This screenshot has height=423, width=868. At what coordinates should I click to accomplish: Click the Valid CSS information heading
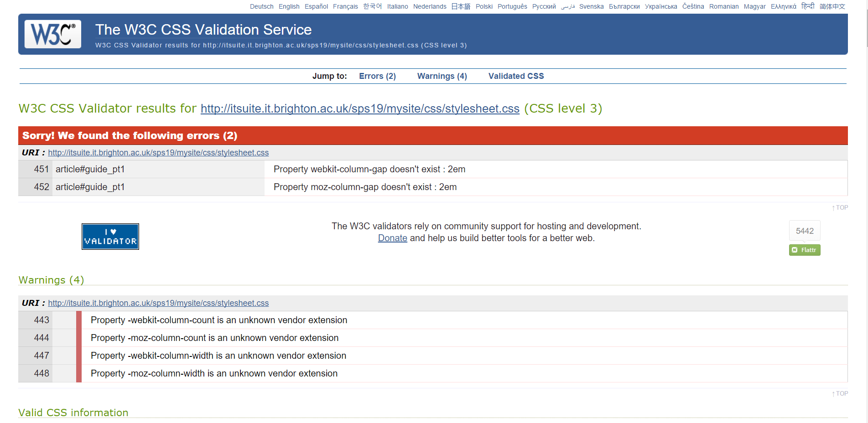tap(73, 413)
